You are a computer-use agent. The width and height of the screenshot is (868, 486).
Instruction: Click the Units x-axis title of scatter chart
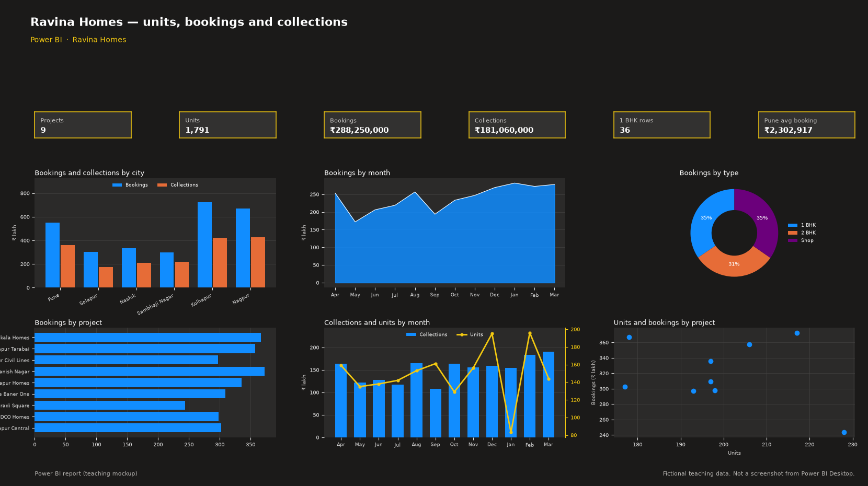734,453
